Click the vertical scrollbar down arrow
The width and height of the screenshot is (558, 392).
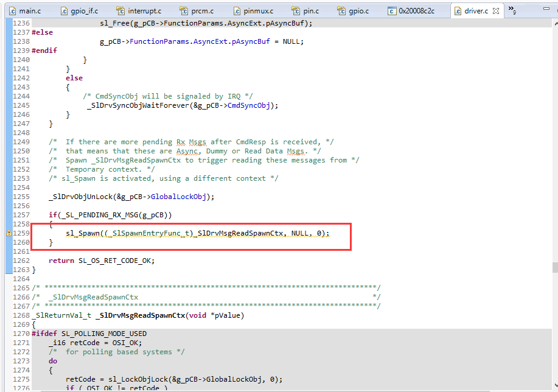tap(556, 385)
